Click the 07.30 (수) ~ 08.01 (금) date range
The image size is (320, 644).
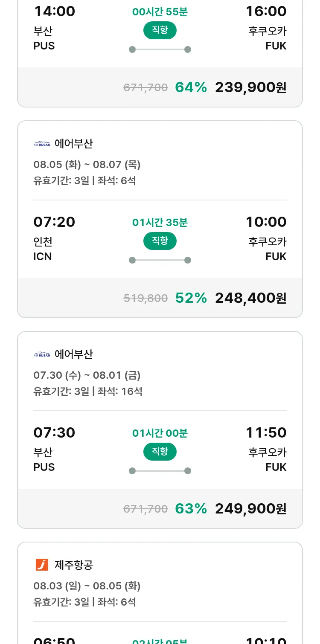click(87, 375)
